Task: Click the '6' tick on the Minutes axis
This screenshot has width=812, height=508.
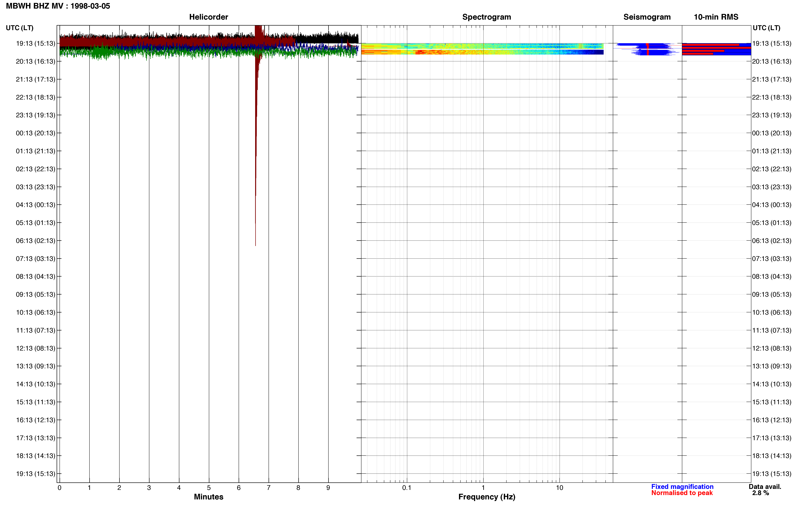Action: 239,488
